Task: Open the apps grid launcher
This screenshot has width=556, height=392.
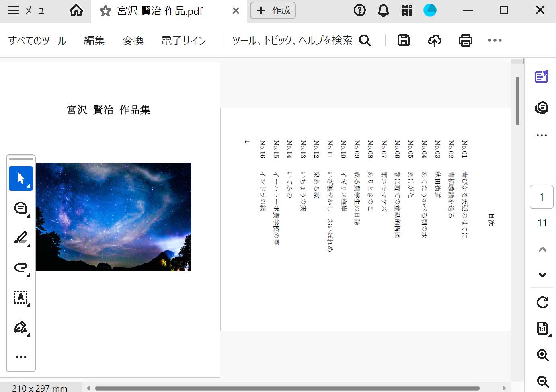Action: 407,10
